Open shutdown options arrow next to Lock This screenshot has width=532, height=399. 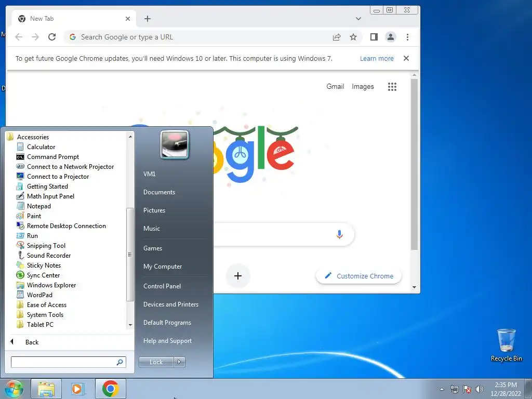tap(179, 362)
